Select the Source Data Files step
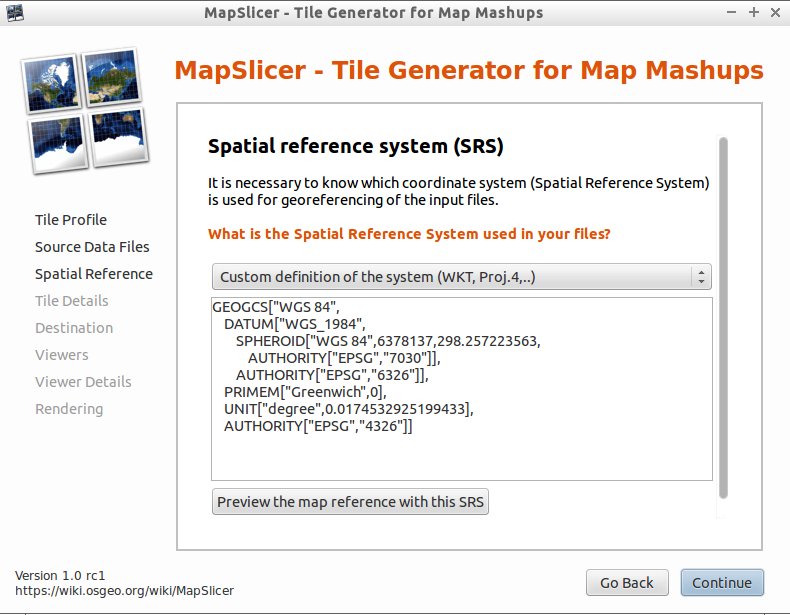This screenshot has height=615, width=790. click(x=92, y=247)
